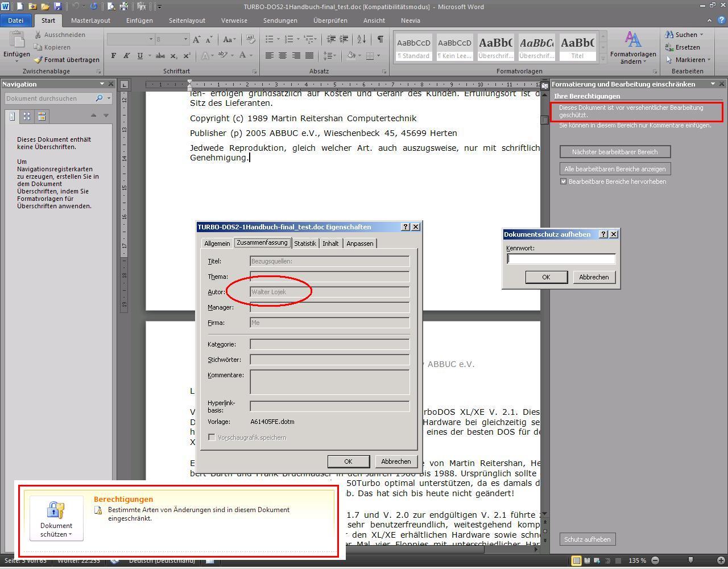Switch to search results view in Navigation pane
The image size is (728, 569).
pyautogui.click(x=42, y=116)
